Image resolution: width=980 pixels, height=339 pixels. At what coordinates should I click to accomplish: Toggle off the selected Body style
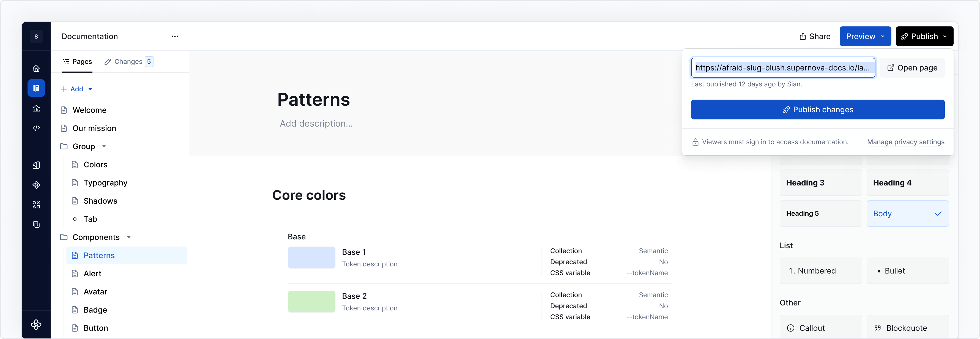point(908,214)
